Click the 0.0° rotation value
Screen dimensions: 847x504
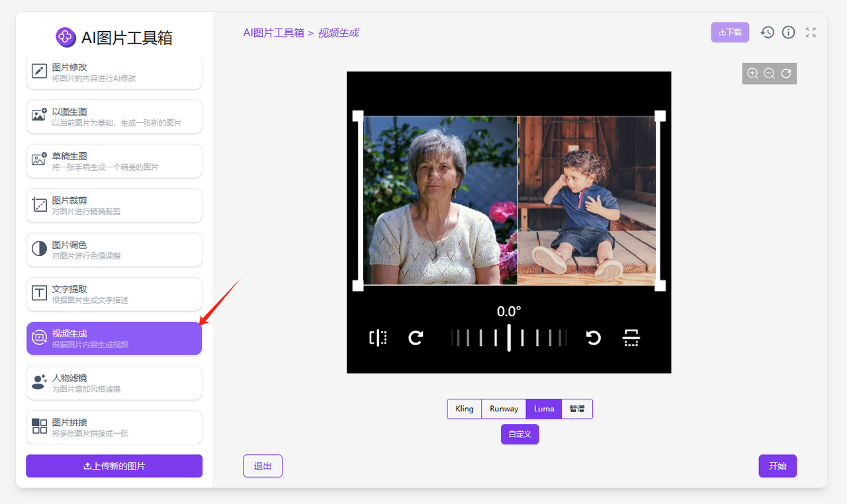click(509, 311)
